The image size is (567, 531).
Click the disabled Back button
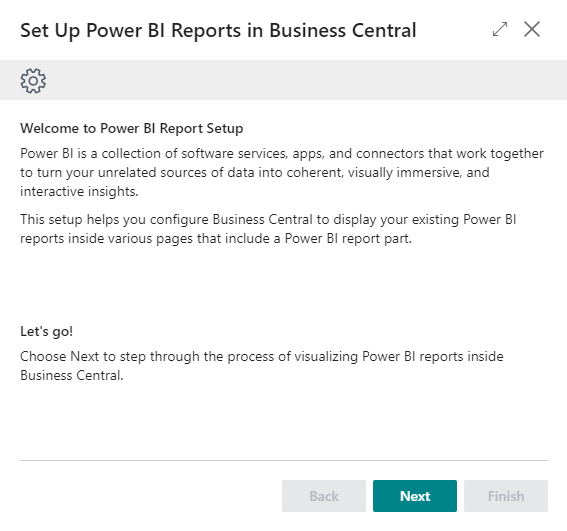324,496
